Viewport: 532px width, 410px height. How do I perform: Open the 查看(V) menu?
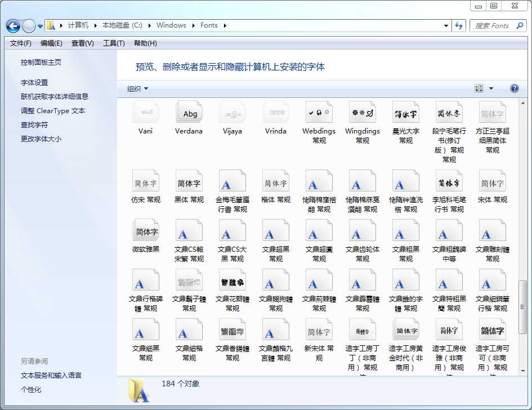point(82,43)
